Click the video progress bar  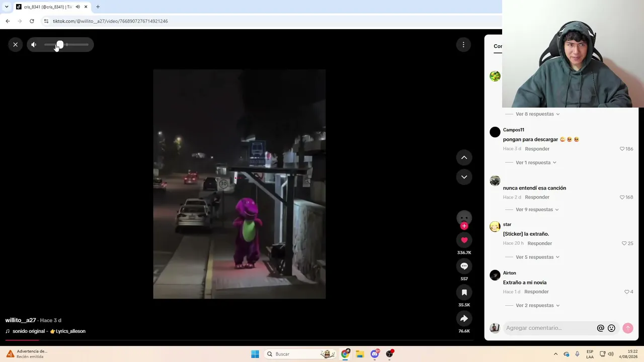239,340
